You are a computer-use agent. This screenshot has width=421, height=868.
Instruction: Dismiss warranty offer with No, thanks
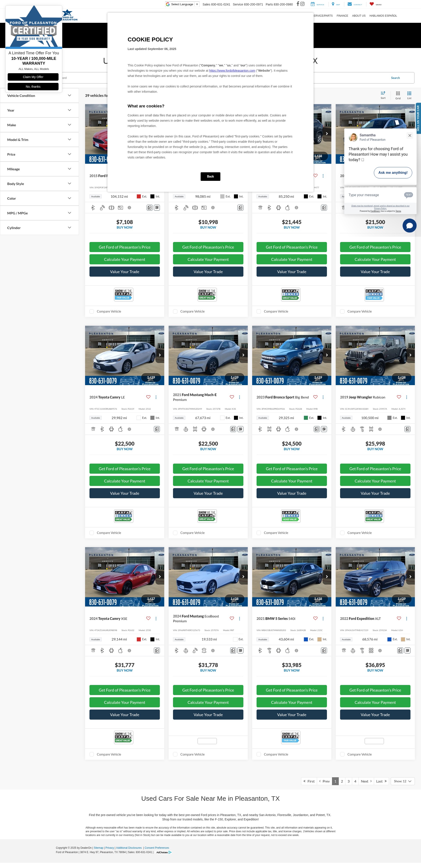pos(33,87)
